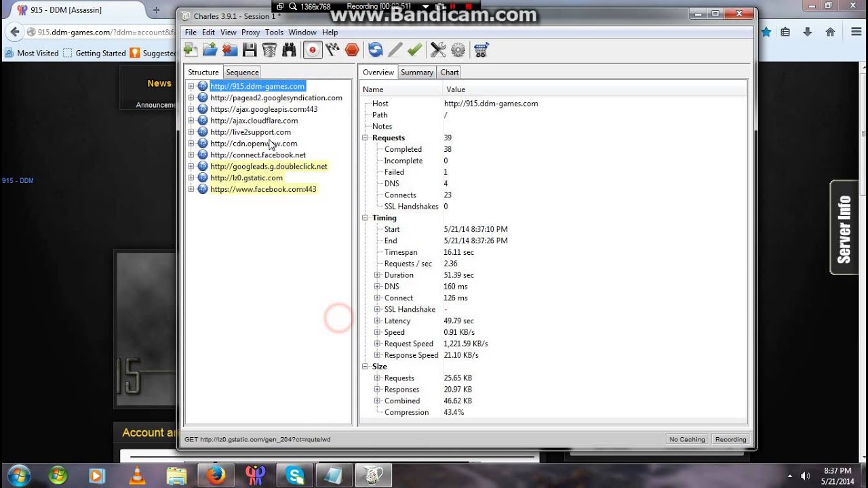Open VLC media player from taskbar
Viewport: 868px width, 488px height.
pyautogui.click(x=137, y=476)
